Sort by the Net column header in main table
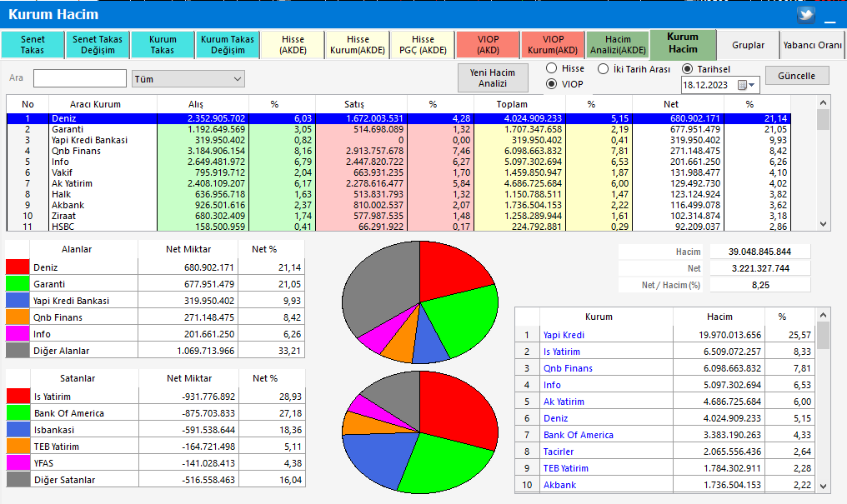847x504 pixels. pos(678,104)
